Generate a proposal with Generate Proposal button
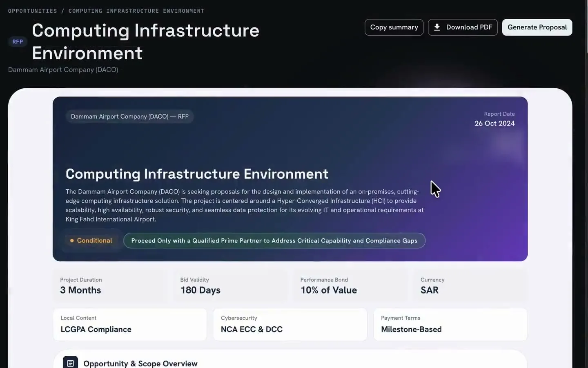588x368 pixels. [537, 27]
